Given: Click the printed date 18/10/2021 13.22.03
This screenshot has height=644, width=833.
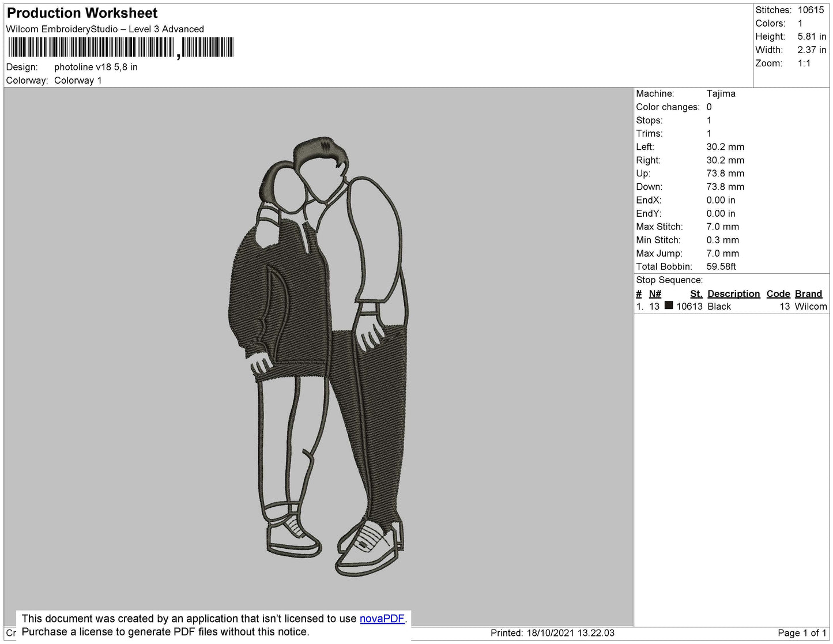Looking at the screenshot, I should (570, 633).
